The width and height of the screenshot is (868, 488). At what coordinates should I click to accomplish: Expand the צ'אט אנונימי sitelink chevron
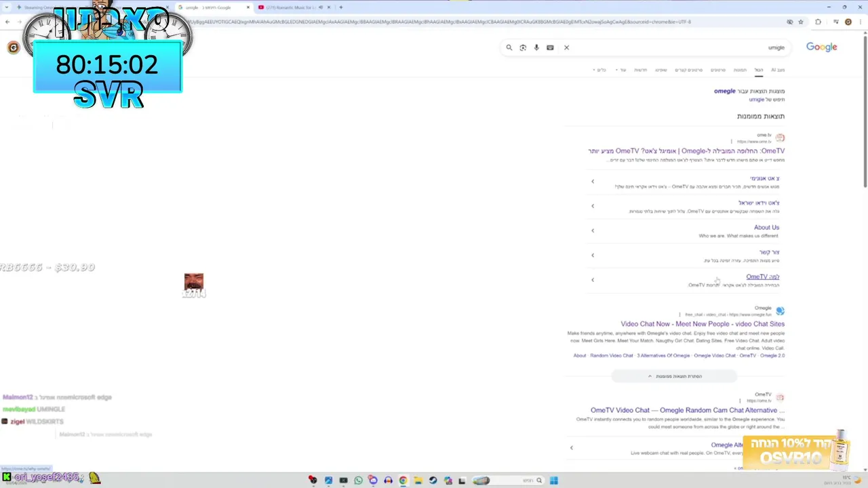coord(593,182)
